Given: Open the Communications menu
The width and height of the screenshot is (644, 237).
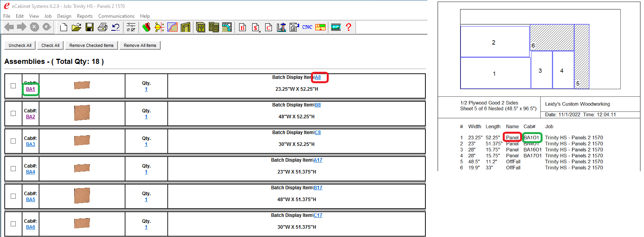Looking at the screenshot, I should tap(116, 16).
